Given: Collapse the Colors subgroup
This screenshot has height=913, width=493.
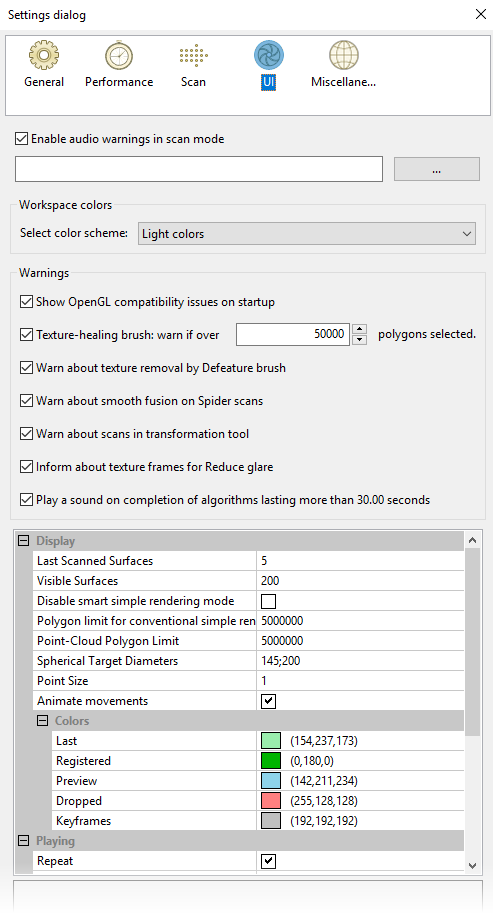Looking at the screenshot, I should pos(42,721).
